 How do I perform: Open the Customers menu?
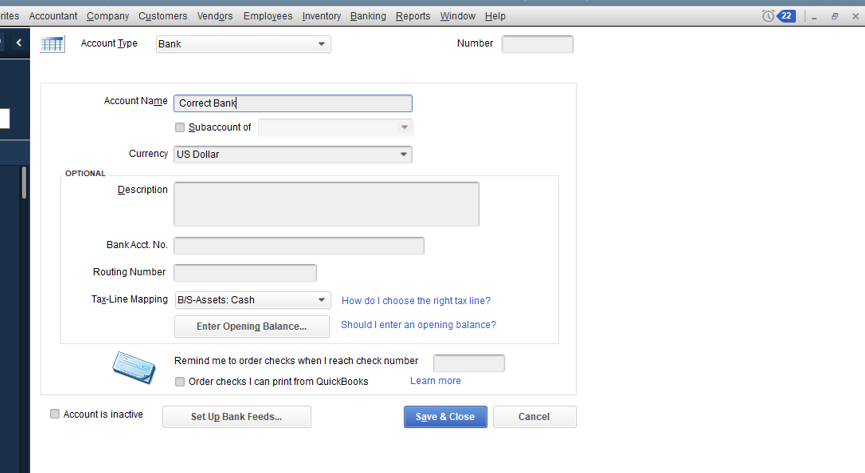point(163,16)
